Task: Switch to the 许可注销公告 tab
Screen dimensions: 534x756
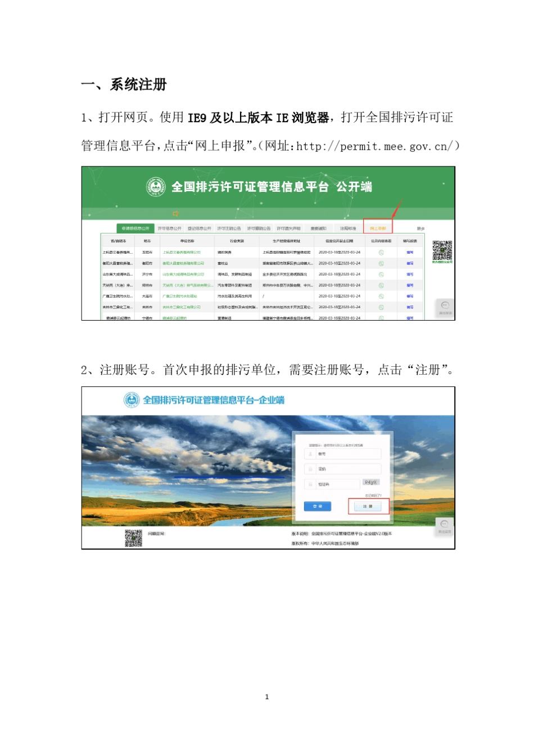Action: pyautogui.click(x=229, y=229)
